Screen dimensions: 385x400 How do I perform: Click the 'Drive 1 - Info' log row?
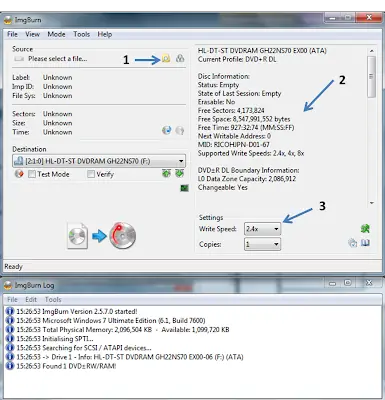tap(130, 357)
